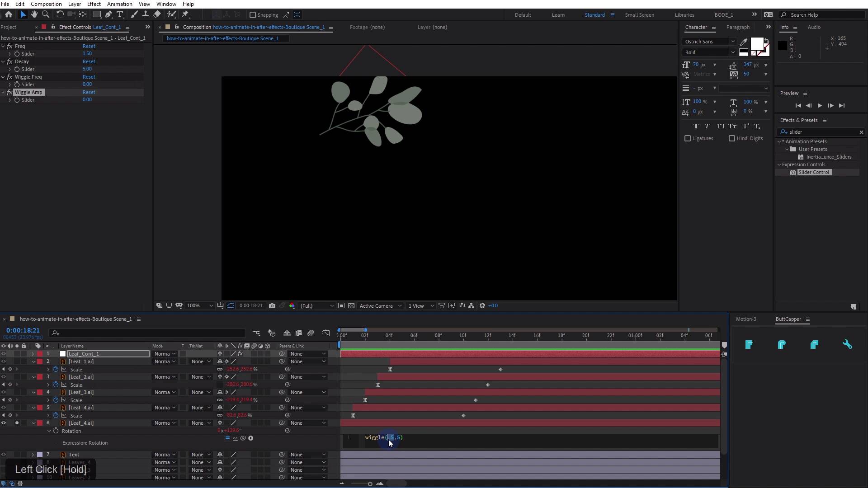
Task: Toggle transparency grid in viewer
Action: tap(351, 306)
